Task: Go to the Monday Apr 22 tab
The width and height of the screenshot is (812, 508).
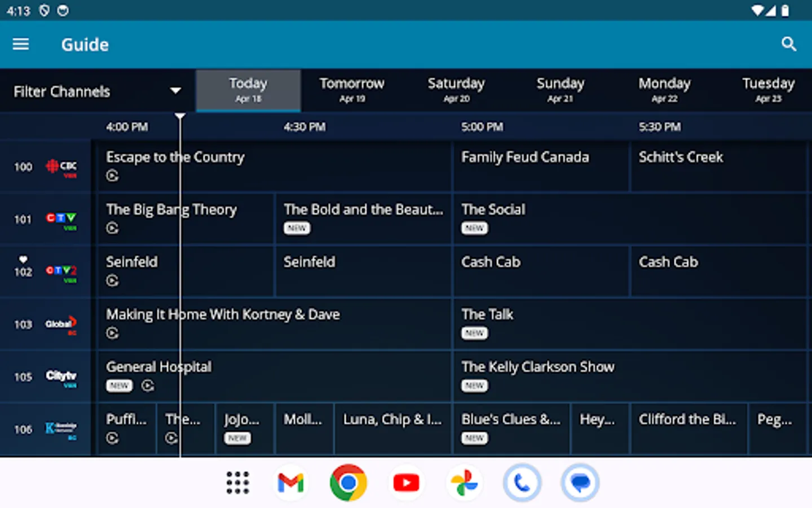Action: pos(664,90)
